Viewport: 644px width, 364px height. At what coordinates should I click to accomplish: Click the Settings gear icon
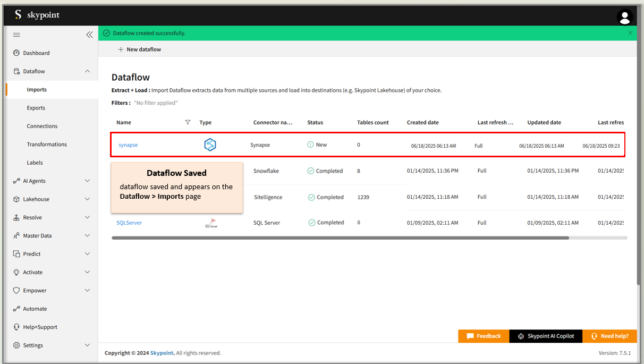16,345
